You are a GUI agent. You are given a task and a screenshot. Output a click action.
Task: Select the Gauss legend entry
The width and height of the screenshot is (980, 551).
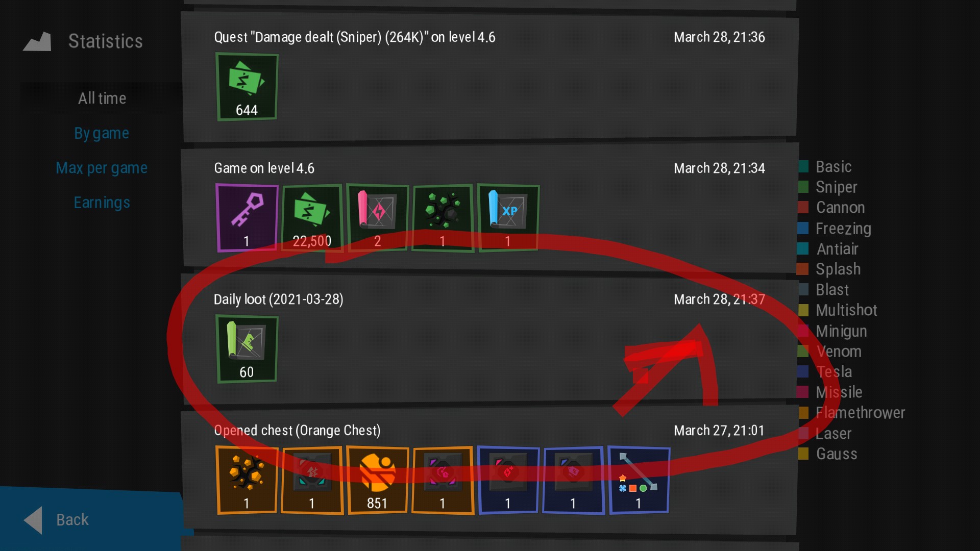point(828,454)
